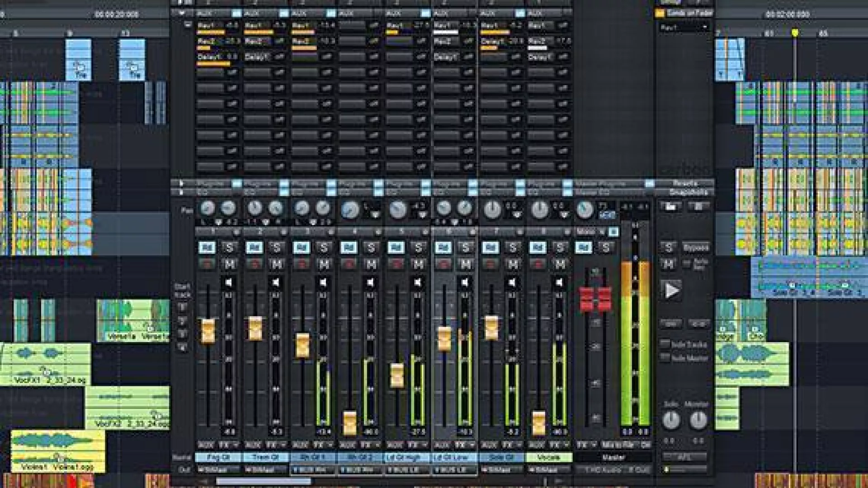Image resolution: width=868 pixels, height=488 pixels.
Task: Click the Mix to File button
Action: coord(618,445)
